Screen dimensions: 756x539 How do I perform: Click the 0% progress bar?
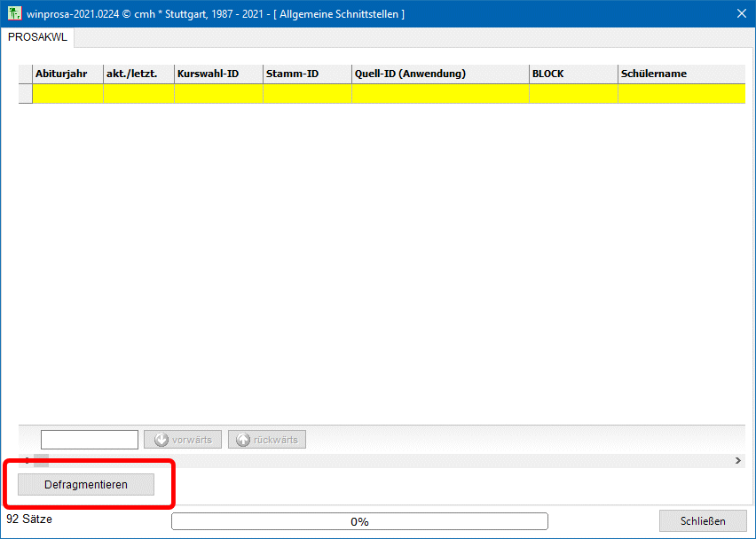tap(359, 521)
